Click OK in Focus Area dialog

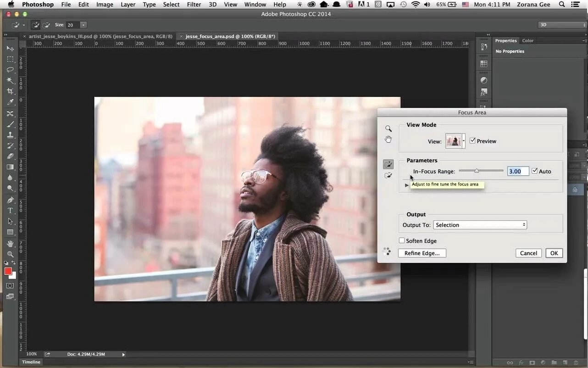554,253
